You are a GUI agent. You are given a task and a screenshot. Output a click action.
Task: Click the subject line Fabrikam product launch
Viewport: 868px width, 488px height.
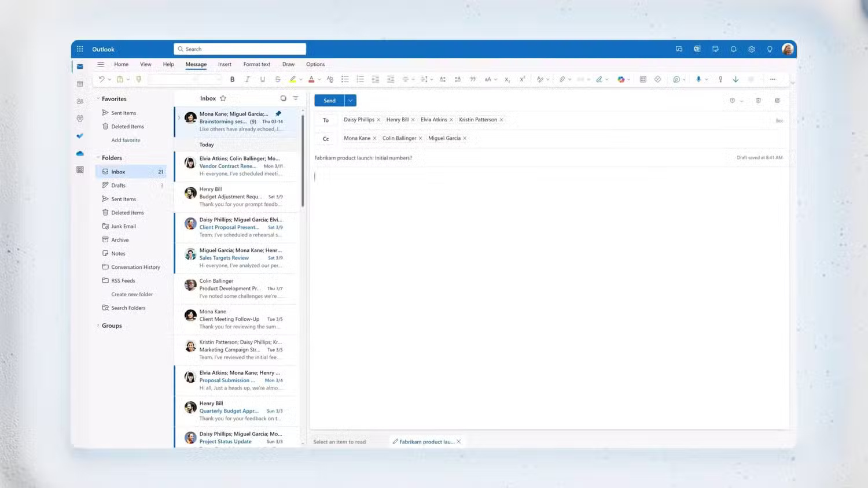tap(363, 157)
